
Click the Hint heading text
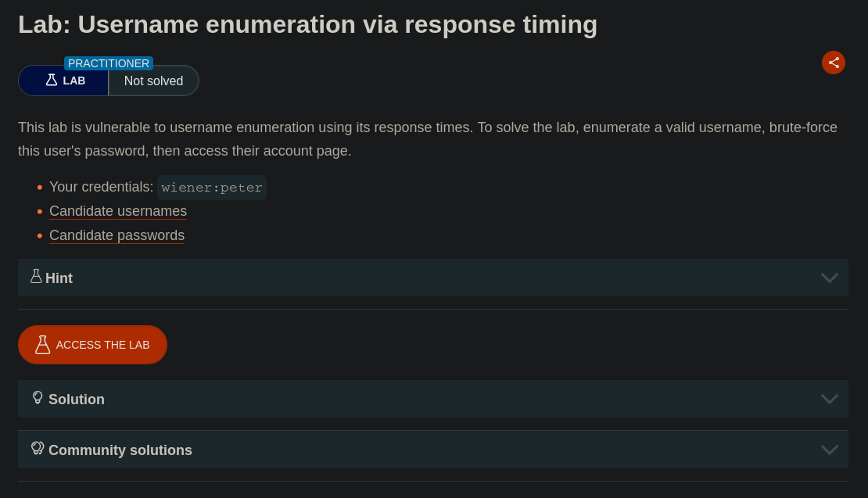59,278
